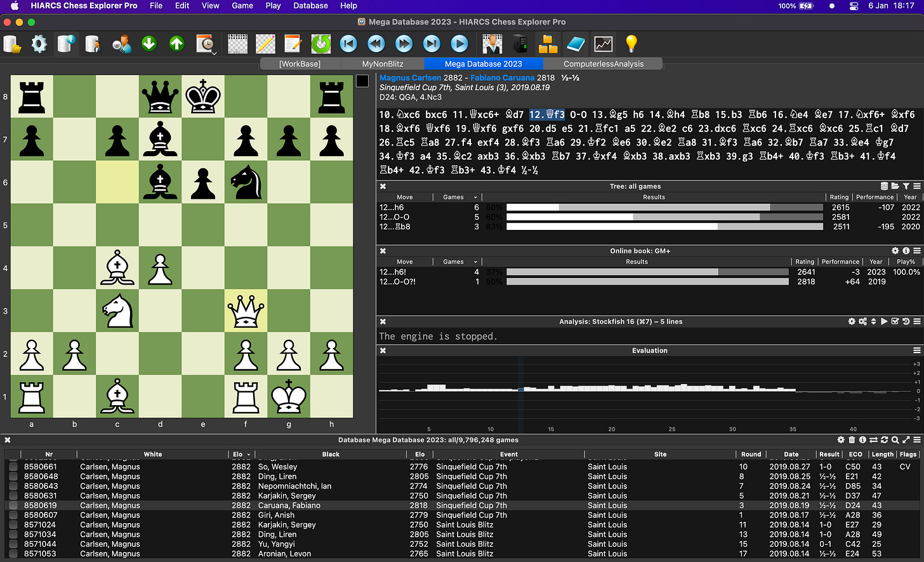924x562 pixels.
Task: Click the black computer engine icon
Action: [x=520, y=44]
